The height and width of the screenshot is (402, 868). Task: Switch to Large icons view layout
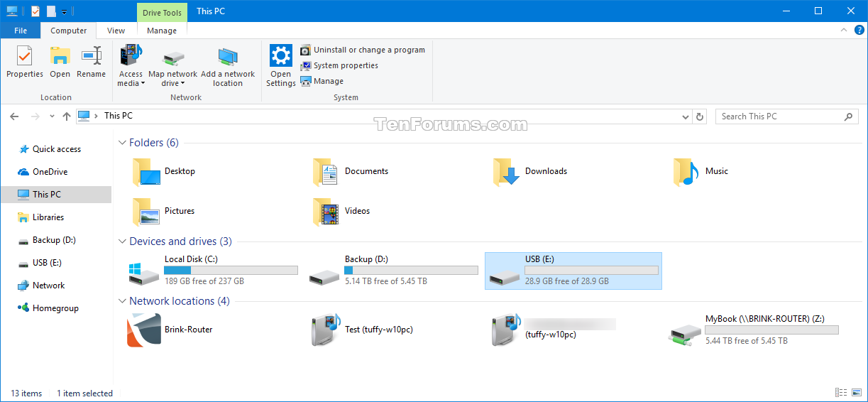[857, 393]
